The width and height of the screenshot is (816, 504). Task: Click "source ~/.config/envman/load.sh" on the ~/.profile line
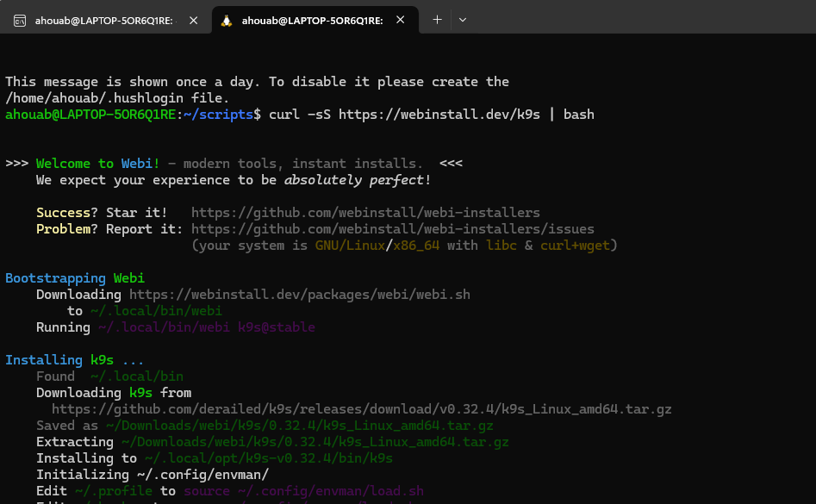(303, 491)
